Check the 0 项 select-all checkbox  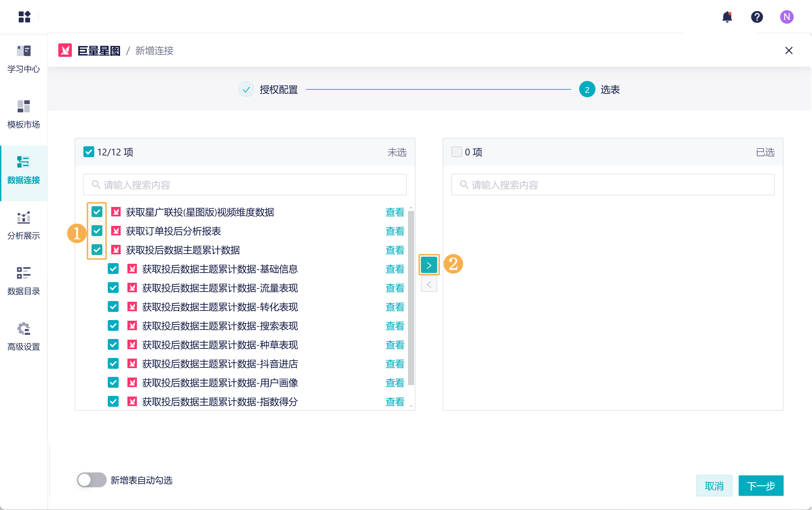(456, 152)
